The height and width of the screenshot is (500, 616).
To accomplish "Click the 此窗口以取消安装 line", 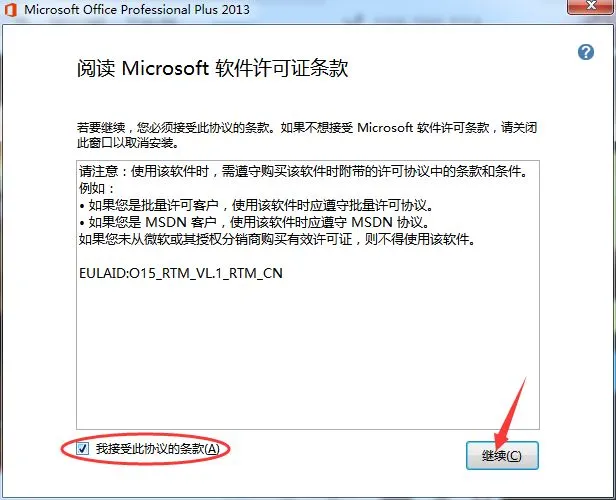I will coord(128,143).
